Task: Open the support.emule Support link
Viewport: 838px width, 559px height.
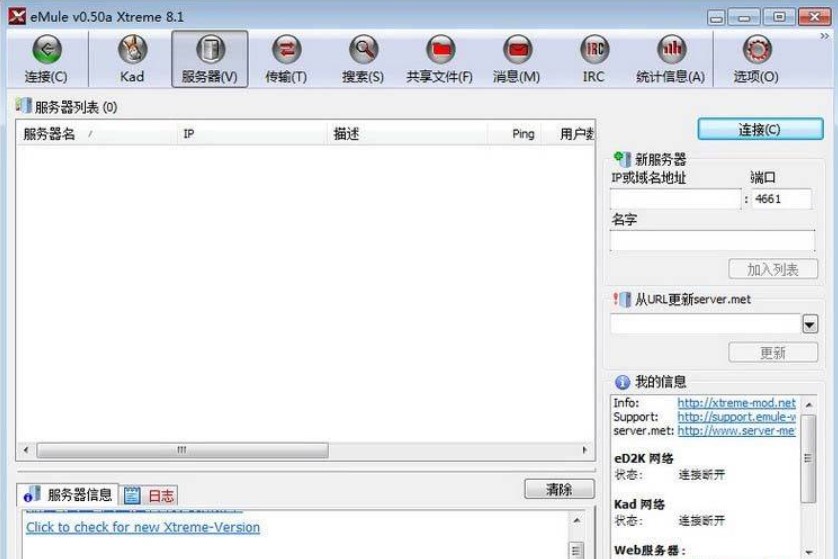Action: coord(736,417)
